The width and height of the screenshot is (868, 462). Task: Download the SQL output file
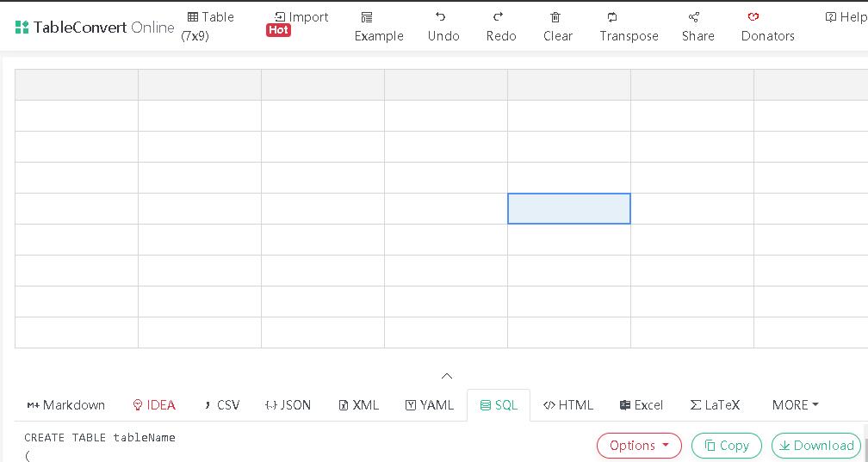[816, 446]
